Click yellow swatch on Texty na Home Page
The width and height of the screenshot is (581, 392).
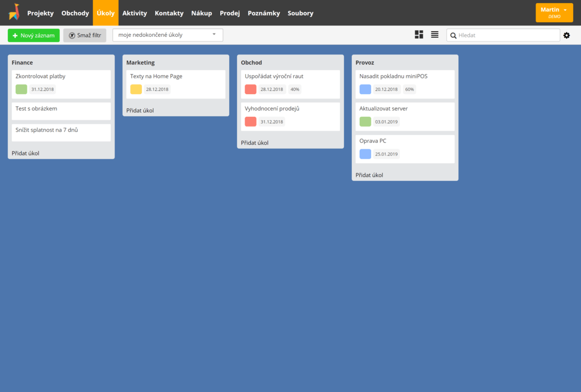coord(136,89)
